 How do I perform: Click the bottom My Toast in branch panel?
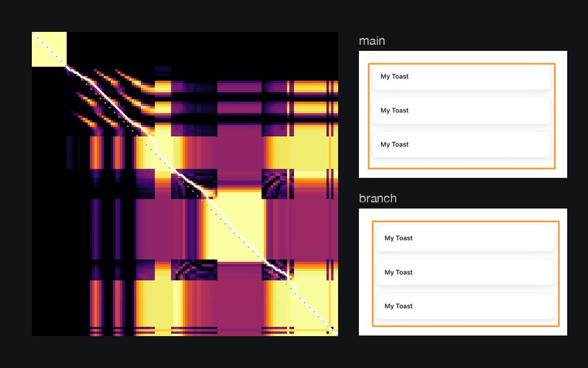pyautogui.click(x=466, y=306)
